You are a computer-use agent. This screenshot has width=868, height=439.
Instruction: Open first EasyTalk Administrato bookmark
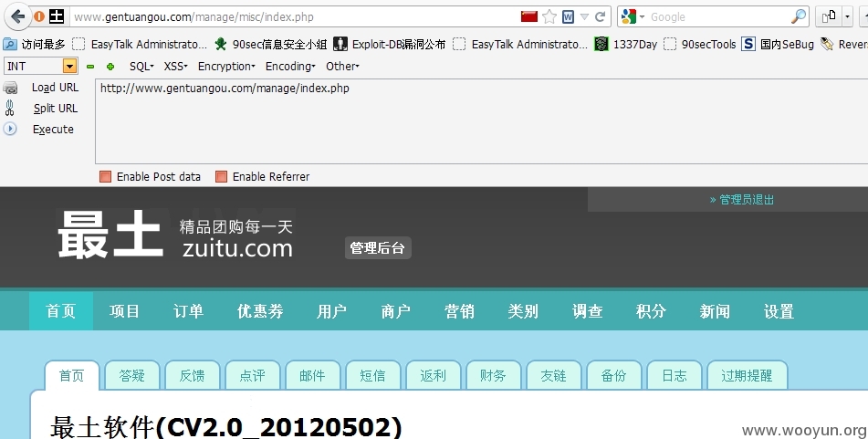pos(140,45)
